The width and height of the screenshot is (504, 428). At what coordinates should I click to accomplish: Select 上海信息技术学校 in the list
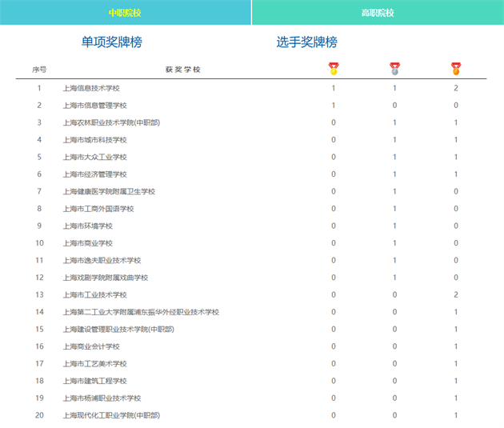click(90, 88)
